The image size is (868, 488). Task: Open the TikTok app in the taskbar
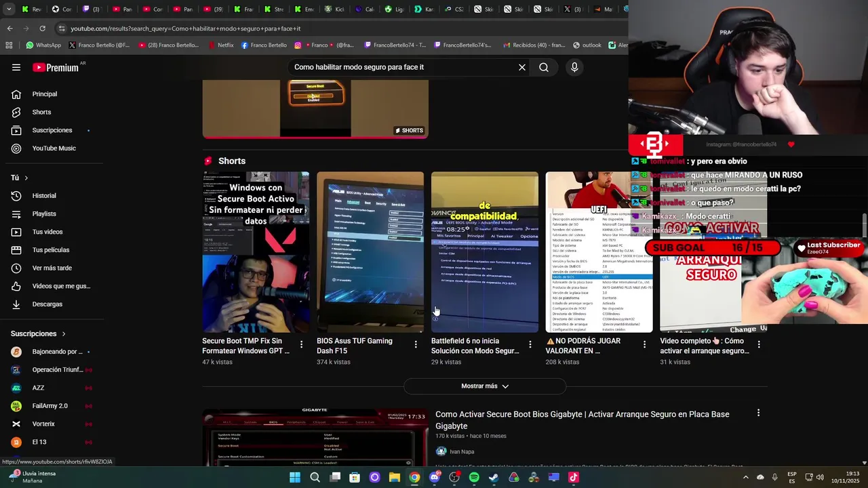pos(574,477)
